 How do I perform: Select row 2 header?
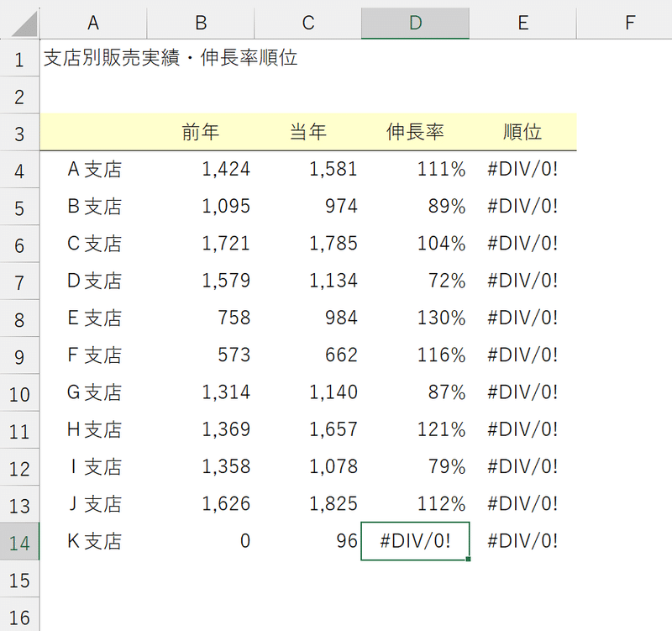(19, 96)
